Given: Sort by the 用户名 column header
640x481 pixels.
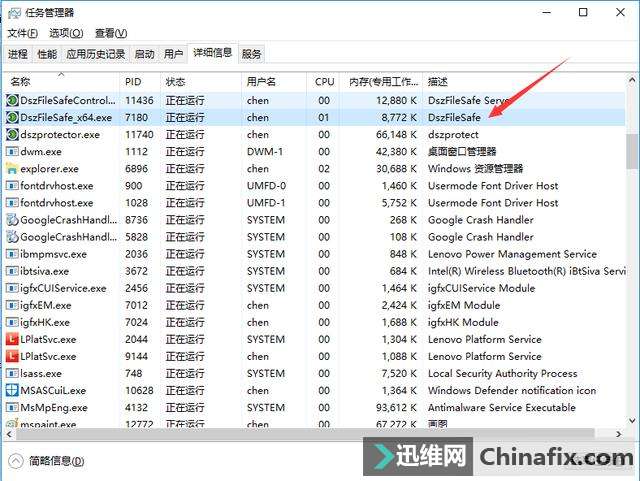Looking at the screenshot, I should tap(273, 82).
